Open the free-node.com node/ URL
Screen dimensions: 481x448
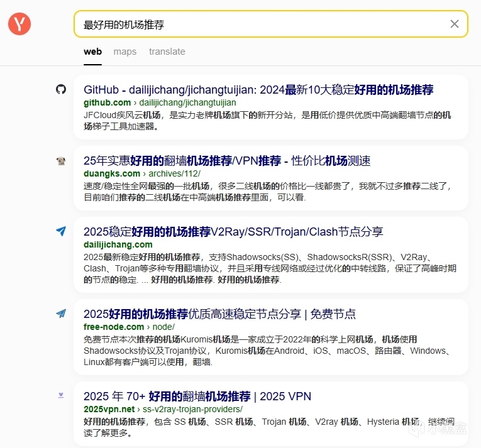129,327
